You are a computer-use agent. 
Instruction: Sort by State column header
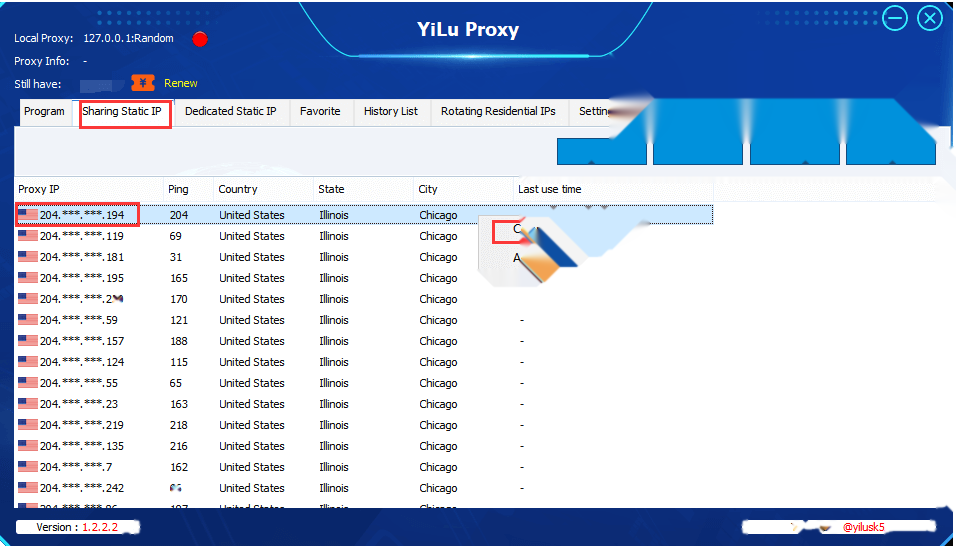click(363, 190)
